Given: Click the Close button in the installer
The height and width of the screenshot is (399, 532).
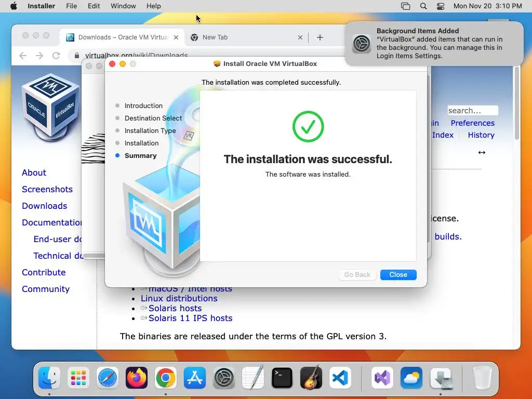Looking at the screenshot, I should [398, 274].
